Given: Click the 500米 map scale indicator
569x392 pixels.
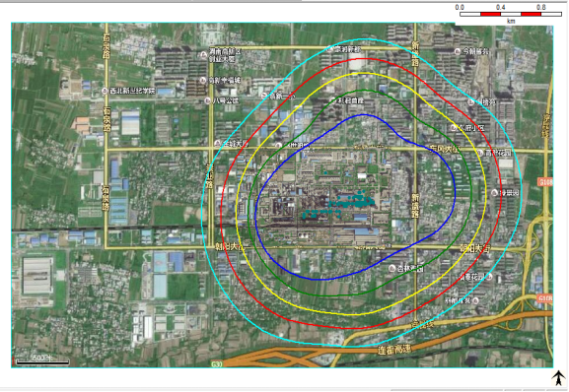Looking at the screenshot, I should pos(42,359).
